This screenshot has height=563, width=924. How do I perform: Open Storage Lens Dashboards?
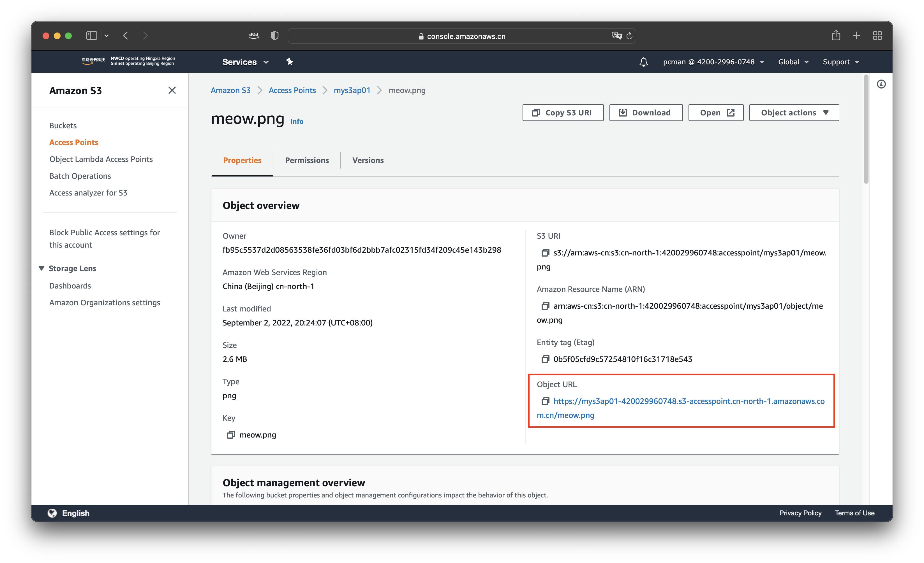[70, 286]
